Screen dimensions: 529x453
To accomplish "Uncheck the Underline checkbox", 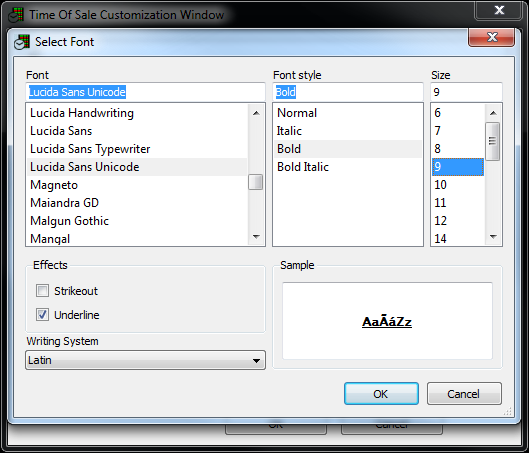I will (x=43, y=314).
